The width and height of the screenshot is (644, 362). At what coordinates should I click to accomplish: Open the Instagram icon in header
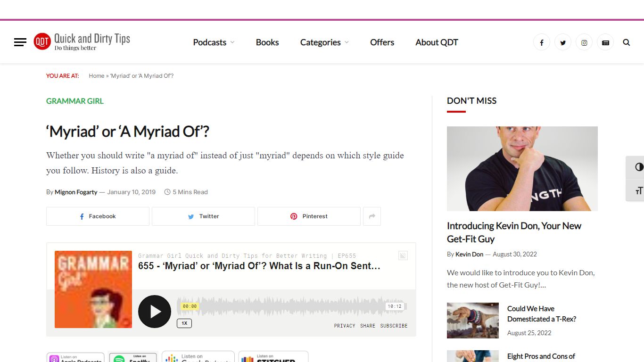point(584,42)
